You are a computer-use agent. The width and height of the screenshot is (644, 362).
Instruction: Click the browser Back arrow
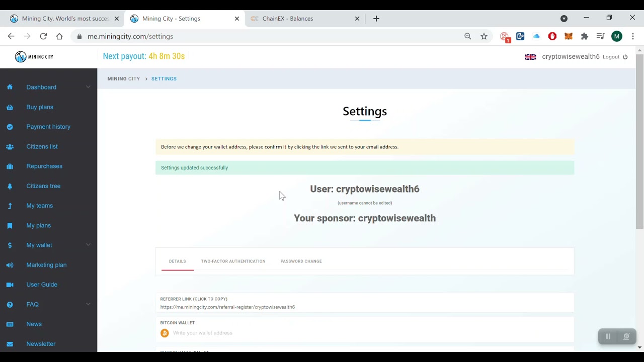point(11,36)
